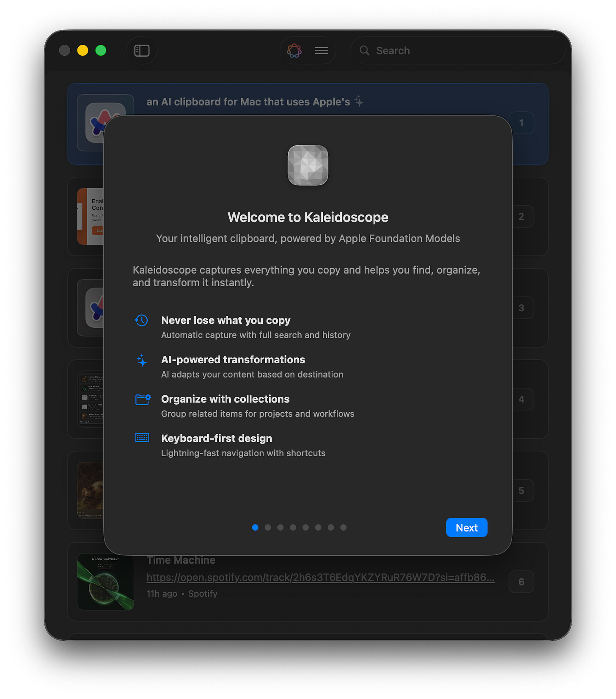Select the colorful Kaleidoscope flower icon in toolbar
Viewport: 616px width, 699px height.
294,51
